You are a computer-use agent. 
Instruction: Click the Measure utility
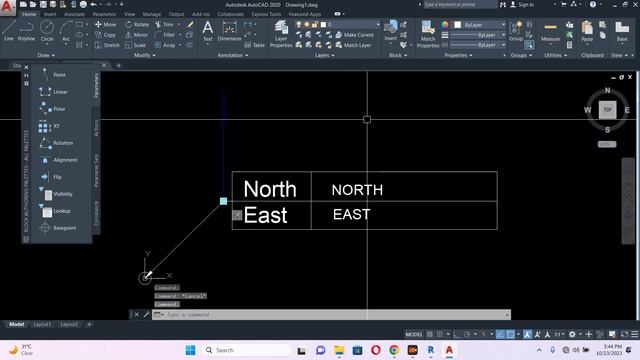click(550, 32)
